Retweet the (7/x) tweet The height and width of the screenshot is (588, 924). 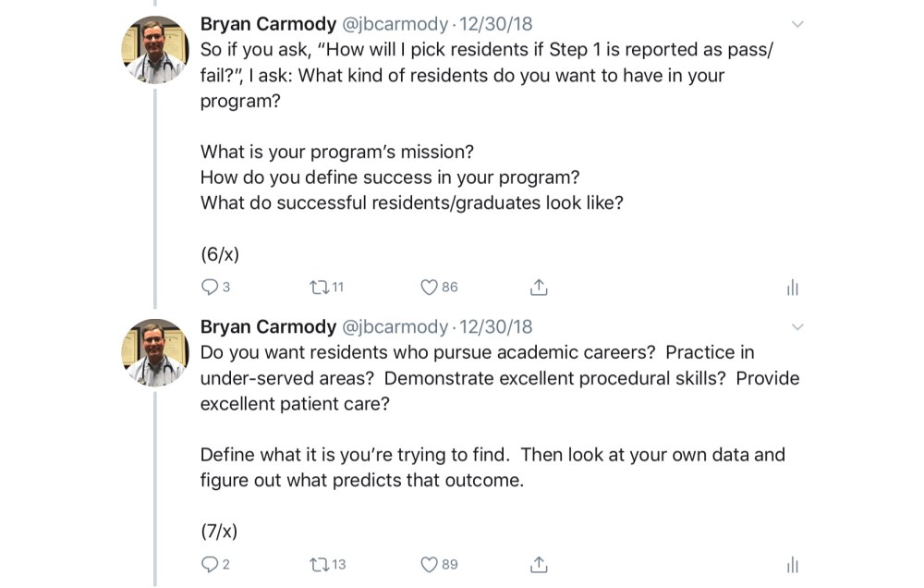pyautogui.click(x=319, y=564)
